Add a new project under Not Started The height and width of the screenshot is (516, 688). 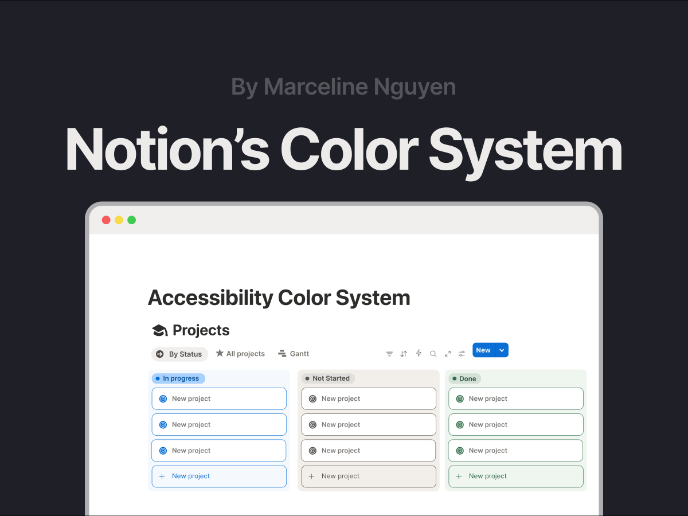click(x=369, y=477)
